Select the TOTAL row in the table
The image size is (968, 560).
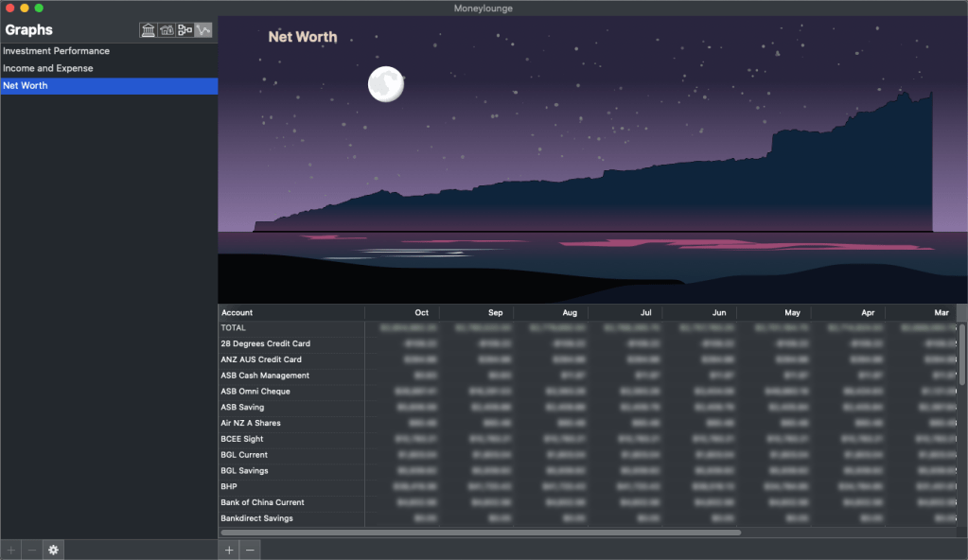pyautogui.click(x=234, y=328)
